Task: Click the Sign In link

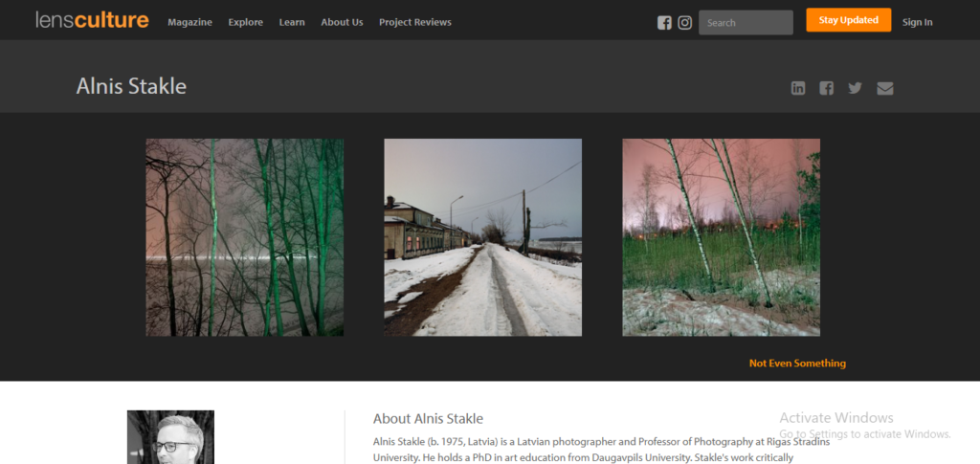Action: (x=917, y=22)
